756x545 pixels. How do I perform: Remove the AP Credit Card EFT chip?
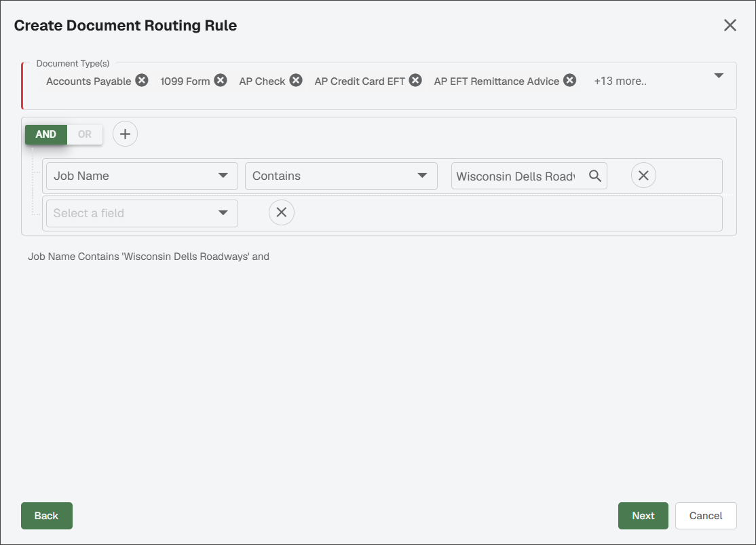point(415,80)
